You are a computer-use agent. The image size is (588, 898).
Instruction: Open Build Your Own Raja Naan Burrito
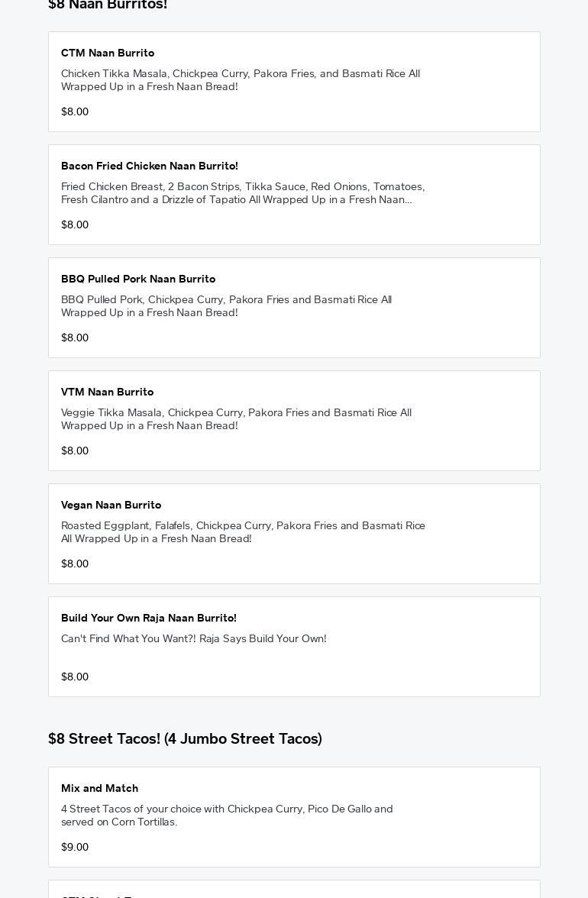coord(149,618)
